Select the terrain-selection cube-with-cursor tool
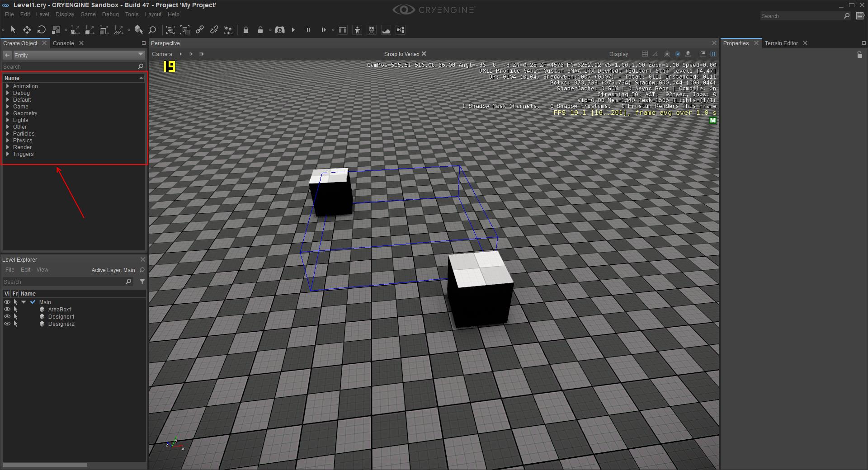 pos(139,30)
